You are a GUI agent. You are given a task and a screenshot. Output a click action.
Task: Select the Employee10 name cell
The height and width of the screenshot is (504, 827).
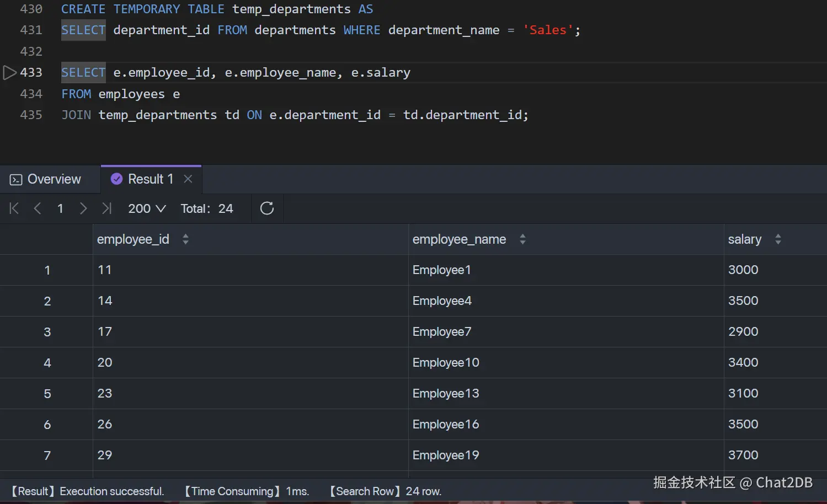click(566, 362)
